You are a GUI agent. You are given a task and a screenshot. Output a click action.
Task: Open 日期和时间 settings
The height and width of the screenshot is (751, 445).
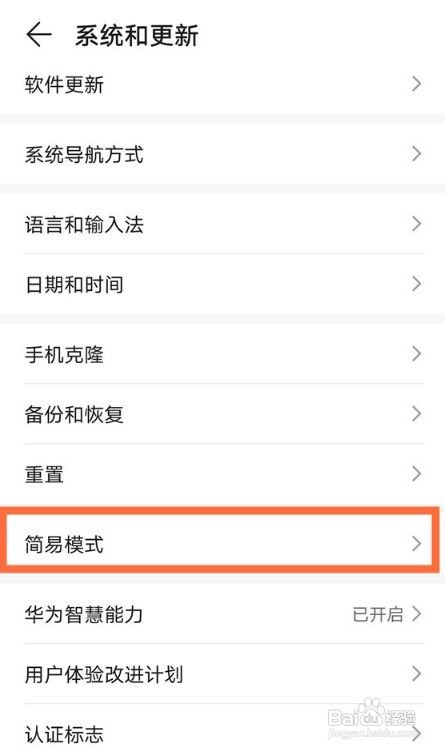pyautogui.click(x=222, y=284)
